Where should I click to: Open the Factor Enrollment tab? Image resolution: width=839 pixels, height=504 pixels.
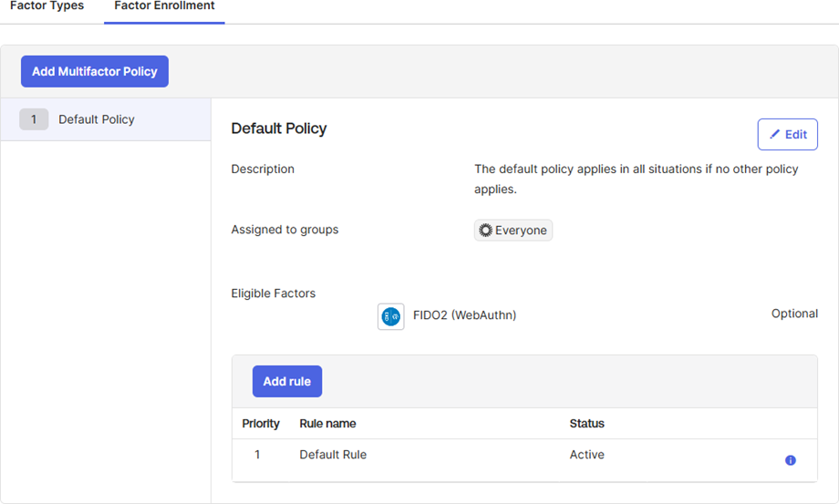pyautogui.click(x=164, y=6)
